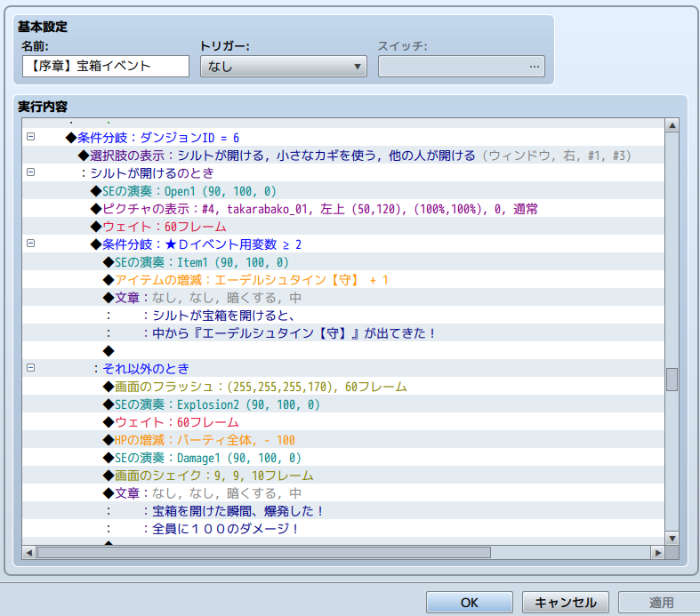Select the 中から『エーデルシュタイン【守】』 text line

coord(342,333)
